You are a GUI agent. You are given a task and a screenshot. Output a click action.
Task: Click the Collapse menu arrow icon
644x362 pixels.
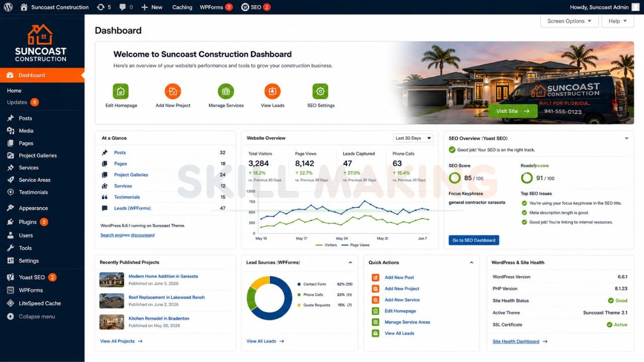[10, 317]
